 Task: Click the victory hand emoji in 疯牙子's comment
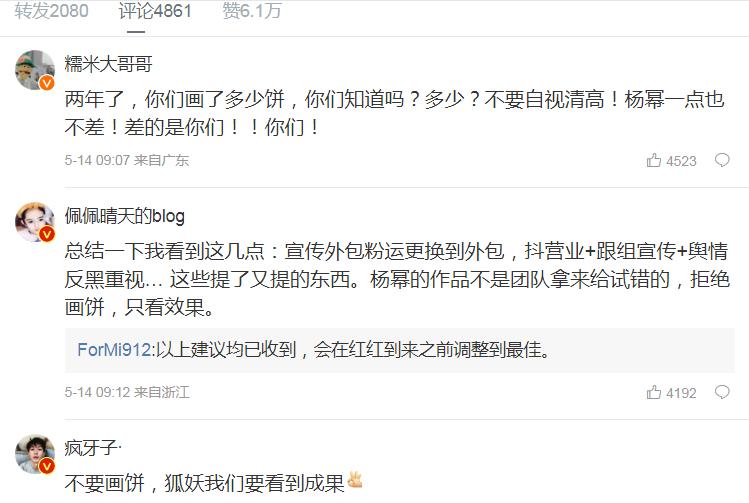(355, 480)
